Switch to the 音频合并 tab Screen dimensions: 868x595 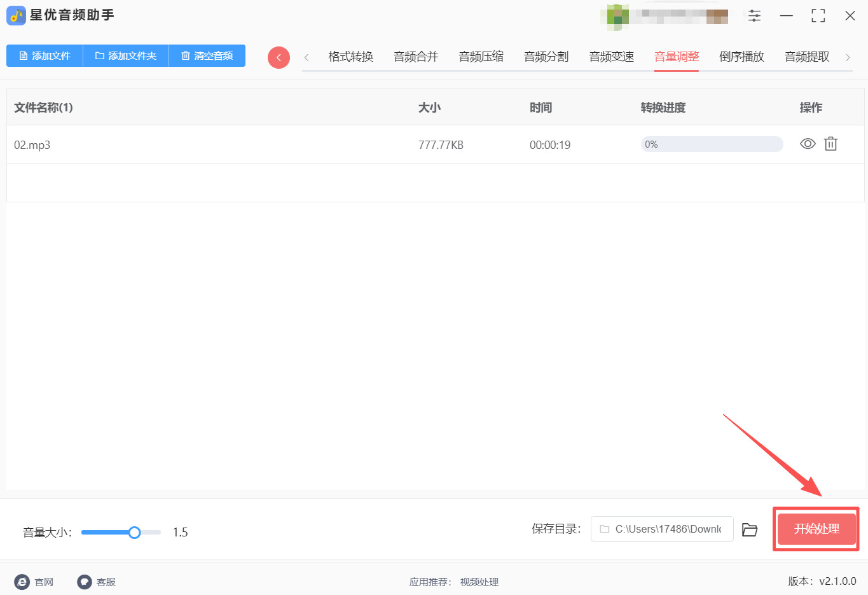[x=415, y=56]
